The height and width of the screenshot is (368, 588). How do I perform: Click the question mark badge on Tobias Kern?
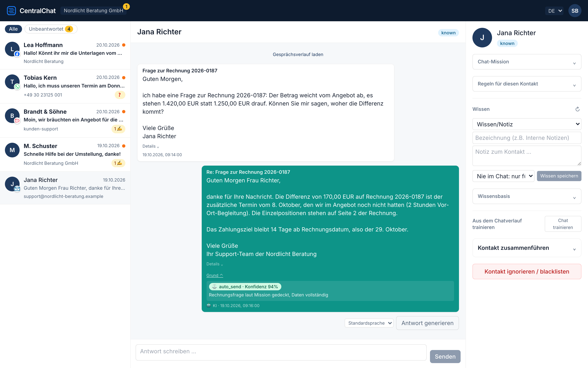point(120,95)
